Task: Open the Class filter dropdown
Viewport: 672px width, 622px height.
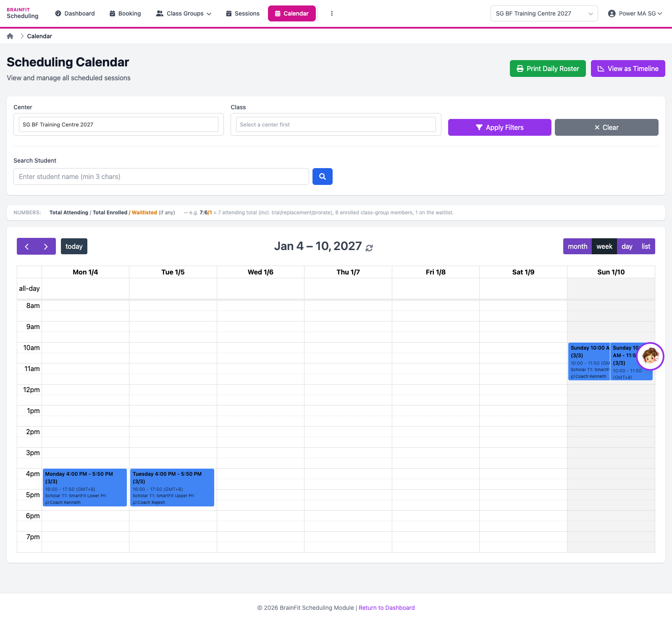Action: (x=336, y=124)
